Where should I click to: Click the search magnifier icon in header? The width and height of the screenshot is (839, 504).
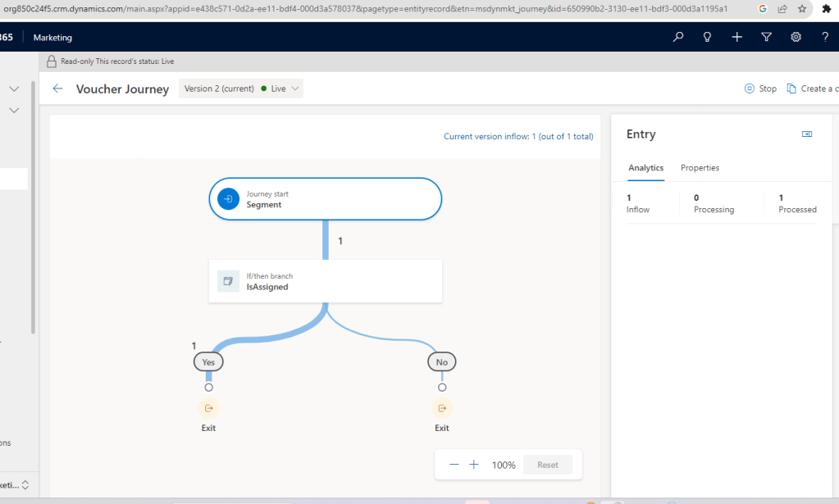tap(678, 37)
